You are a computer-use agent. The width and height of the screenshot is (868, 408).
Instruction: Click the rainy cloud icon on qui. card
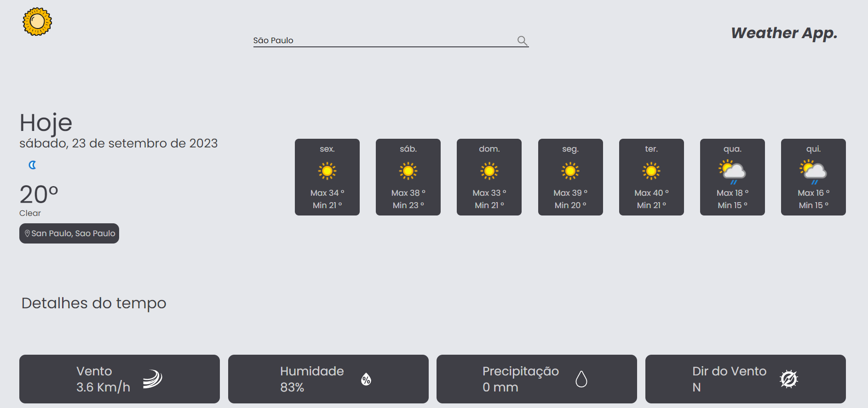point(813,172)
